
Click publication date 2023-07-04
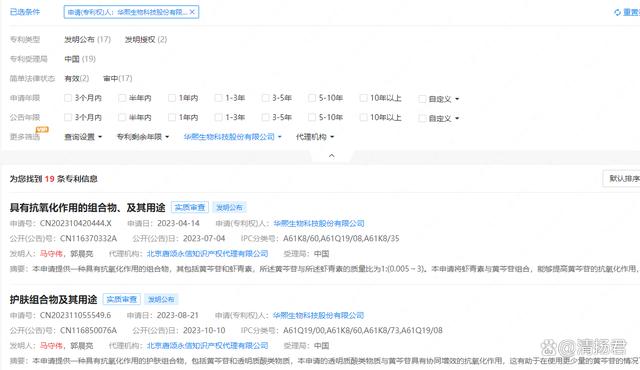tap(204, 238)
